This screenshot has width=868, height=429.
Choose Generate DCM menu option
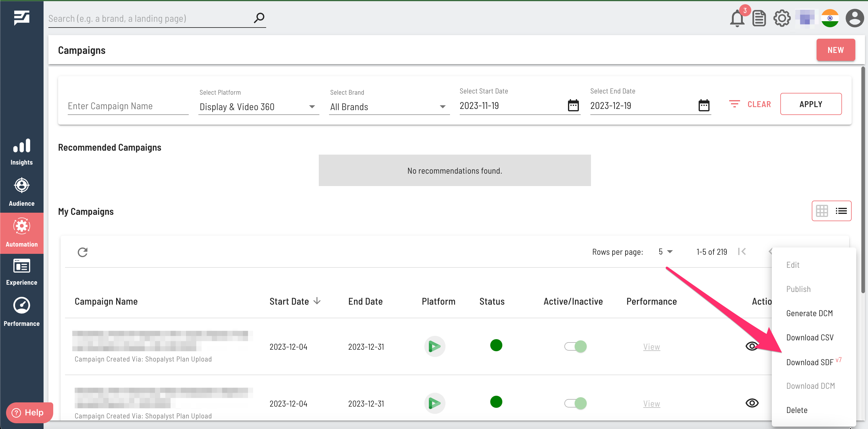pyautogui.click(x=809, y=313)
